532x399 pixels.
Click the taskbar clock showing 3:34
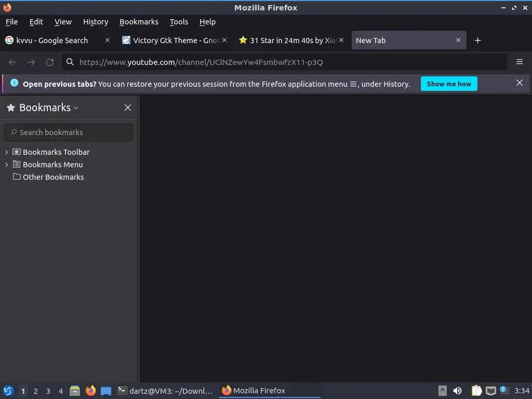pyautogui.click(x=522, y=391)
